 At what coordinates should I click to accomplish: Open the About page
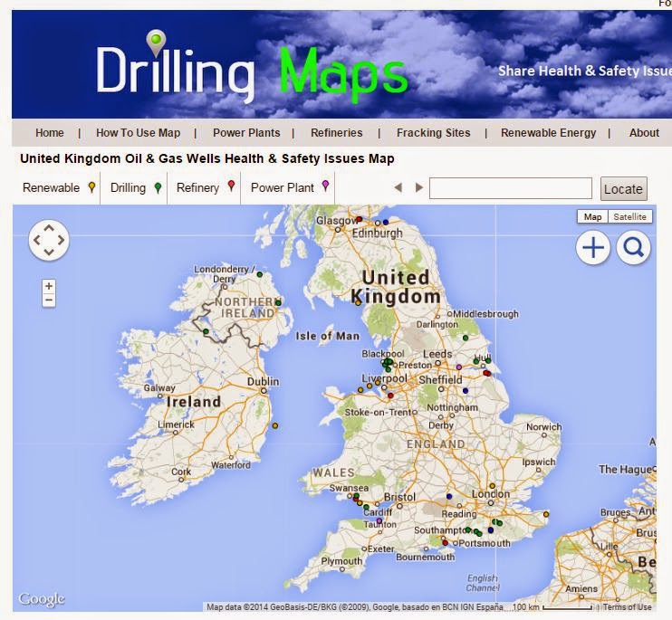pos(644,133)
